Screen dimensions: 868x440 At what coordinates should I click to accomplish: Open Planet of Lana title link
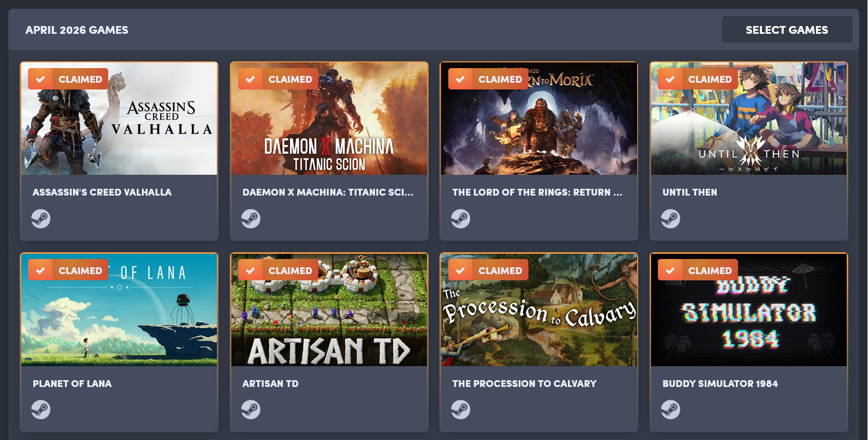[x=72, y=384]
